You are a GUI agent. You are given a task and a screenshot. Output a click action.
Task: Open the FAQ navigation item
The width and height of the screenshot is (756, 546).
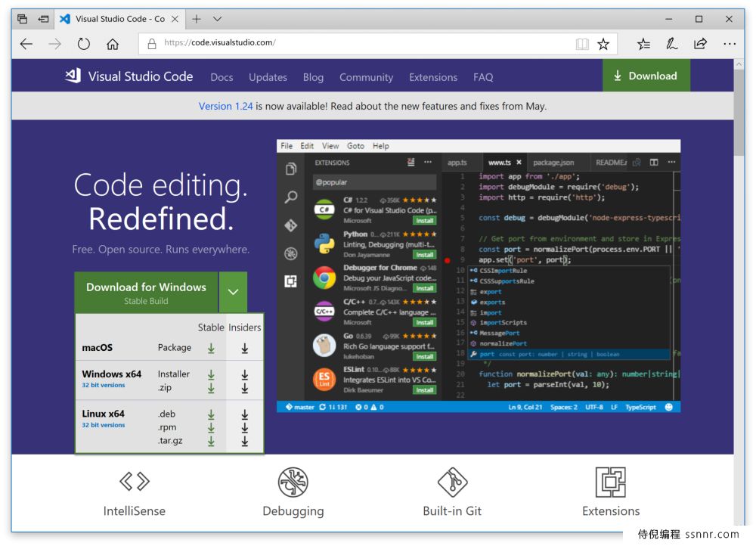tap(482, 77)
